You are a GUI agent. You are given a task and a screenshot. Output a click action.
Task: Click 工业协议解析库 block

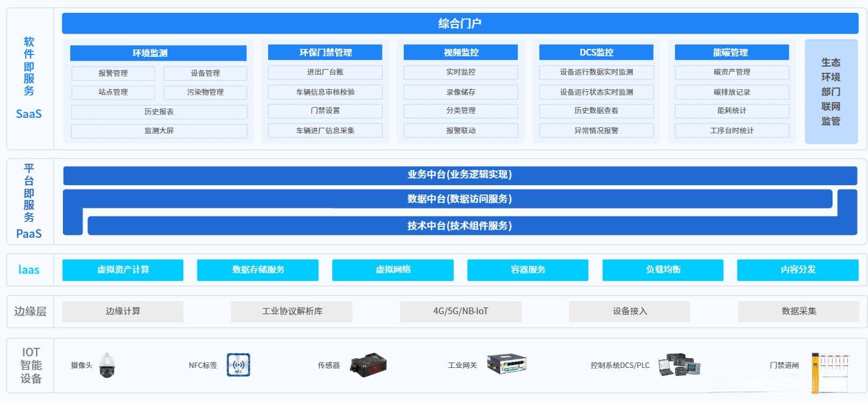[292, 311]
